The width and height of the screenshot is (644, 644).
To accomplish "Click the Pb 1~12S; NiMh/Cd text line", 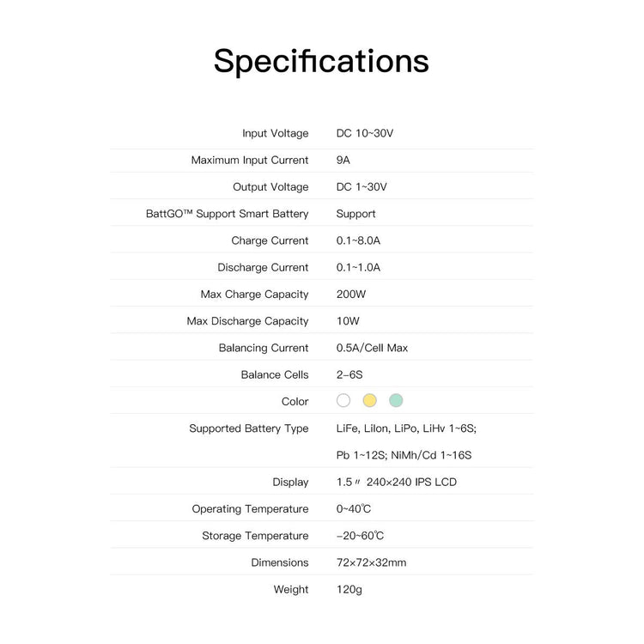I will point(404,455).
